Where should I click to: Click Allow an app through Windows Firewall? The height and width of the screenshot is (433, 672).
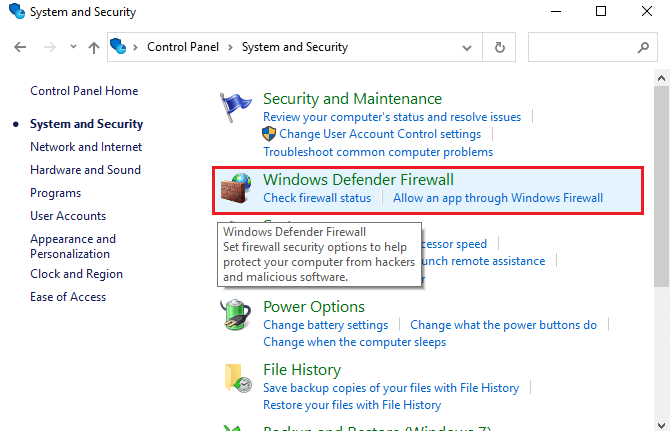pyautogui.click(x=498, y=198)
